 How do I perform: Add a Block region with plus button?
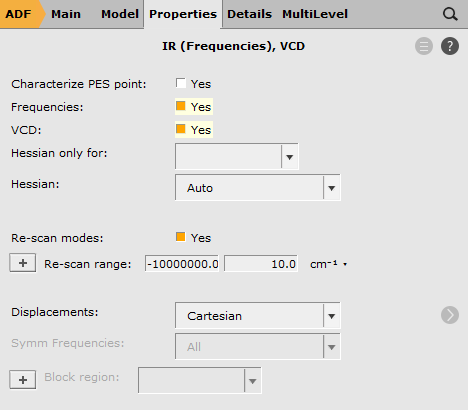pos(23,380)
